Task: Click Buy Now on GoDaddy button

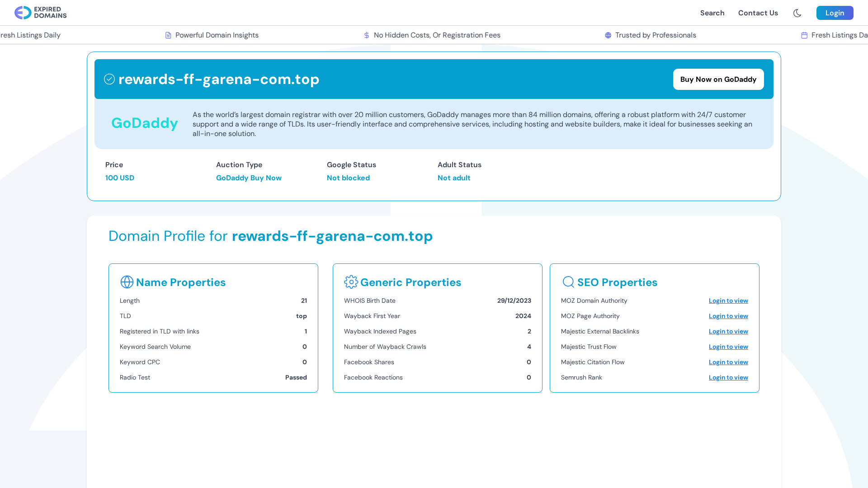Action: tap(718, 80)
